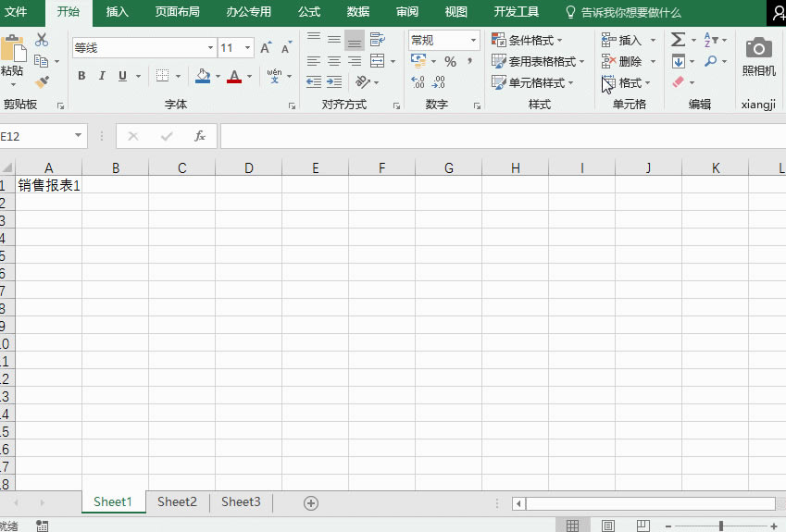Switch to Page Layout view in status bar
This screenshot has height=532, width=786.
608,526
